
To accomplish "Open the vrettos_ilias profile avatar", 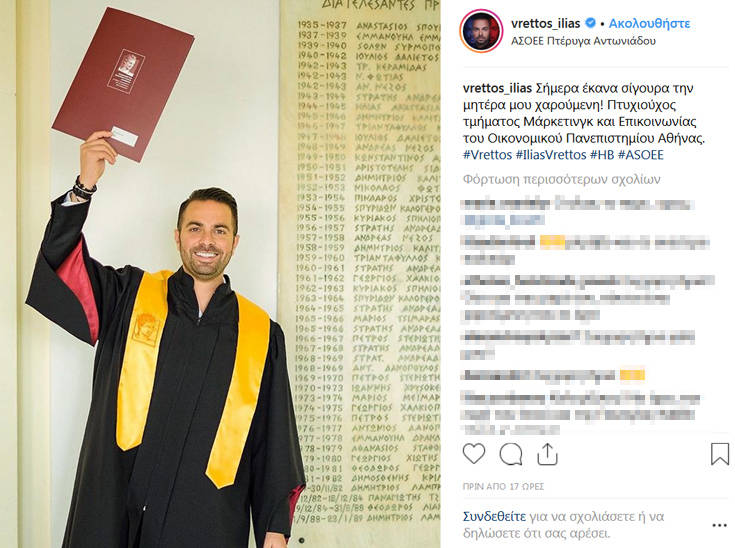I will [481, 31].
